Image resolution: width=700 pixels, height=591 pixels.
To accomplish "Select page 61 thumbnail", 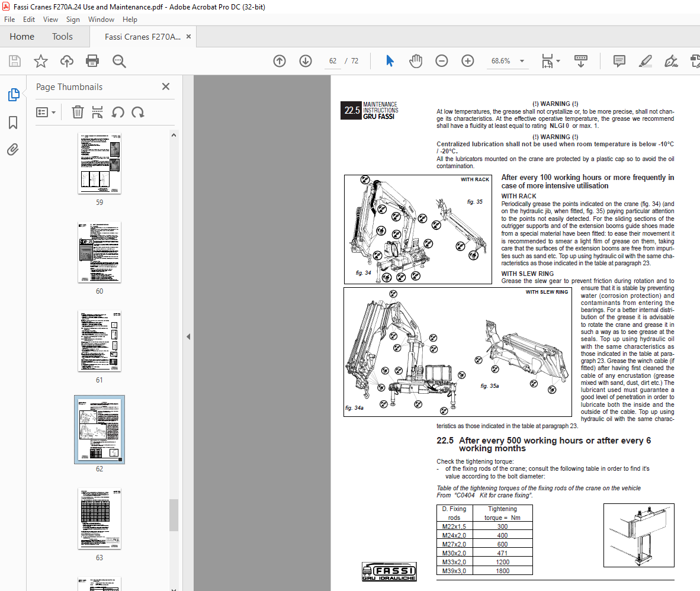I will 99,341.
